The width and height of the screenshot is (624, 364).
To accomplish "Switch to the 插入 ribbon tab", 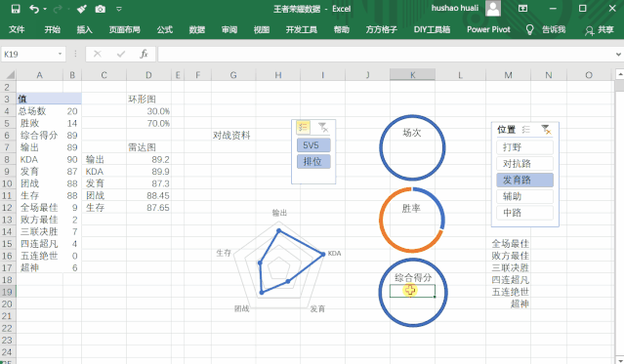I will (x=84, y=29).
